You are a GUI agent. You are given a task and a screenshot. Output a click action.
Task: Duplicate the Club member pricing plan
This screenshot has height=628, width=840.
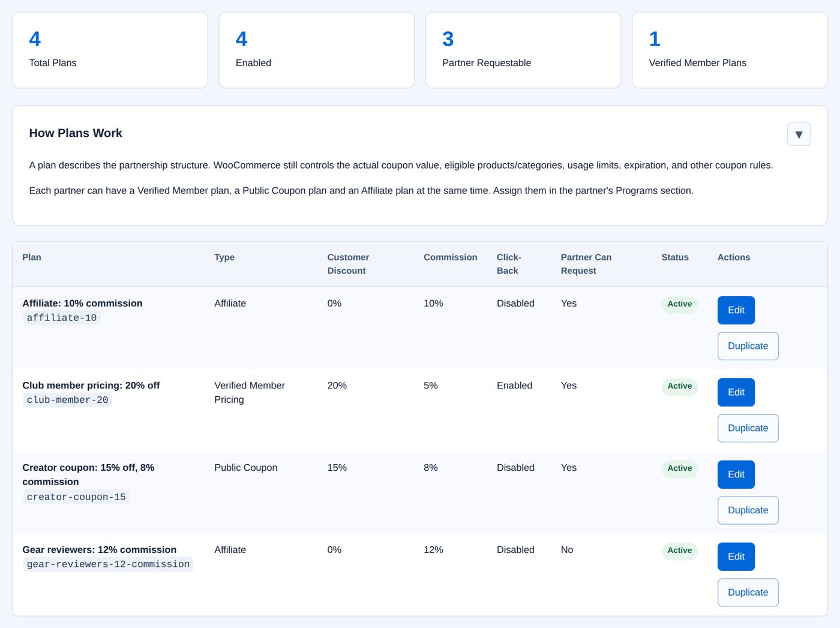(748, 428)
